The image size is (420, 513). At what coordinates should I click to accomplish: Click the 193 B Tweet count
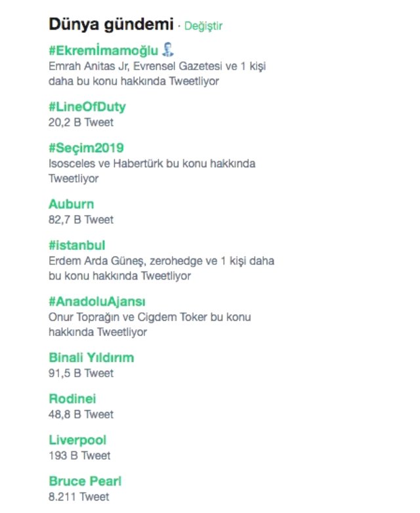coord(79,455)
